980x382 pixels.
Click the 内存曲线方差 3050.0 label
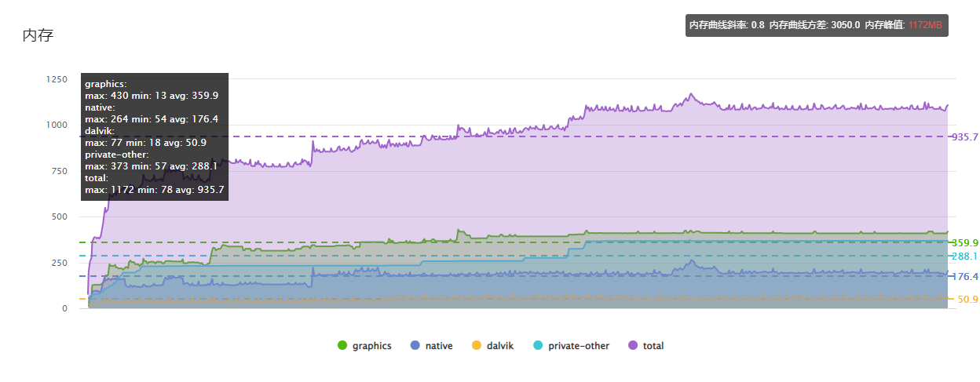coord(814,25)
